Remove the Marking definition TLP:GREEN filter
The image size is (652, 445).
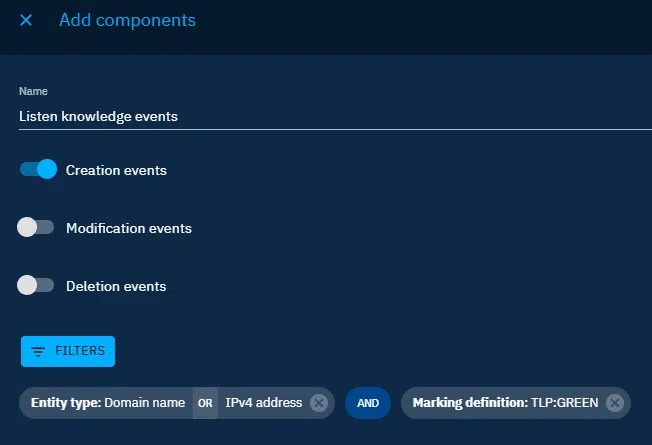615,403
